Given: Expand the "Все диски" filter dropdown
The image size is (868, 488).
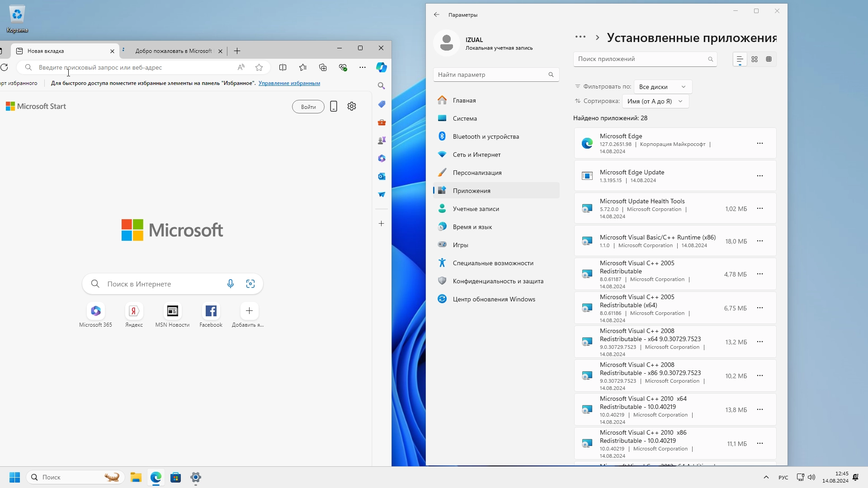Looking at the screenshot, I should [x=662, y=87].
